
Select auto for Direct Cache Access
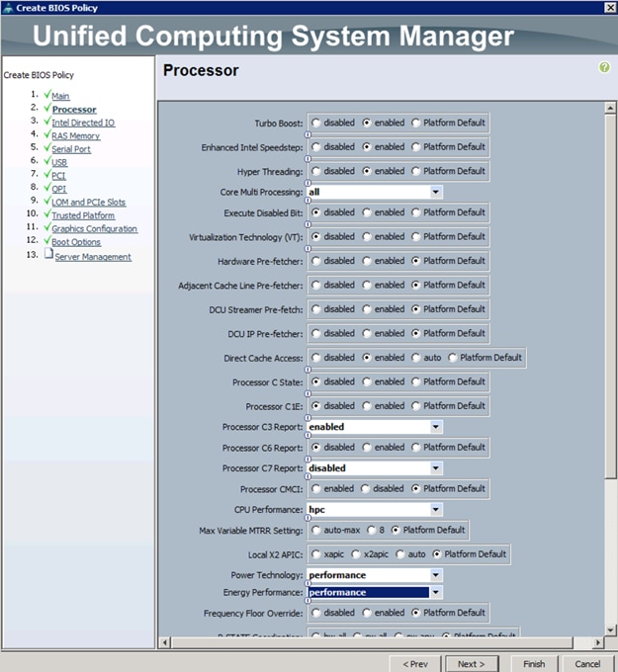[415, 358]
